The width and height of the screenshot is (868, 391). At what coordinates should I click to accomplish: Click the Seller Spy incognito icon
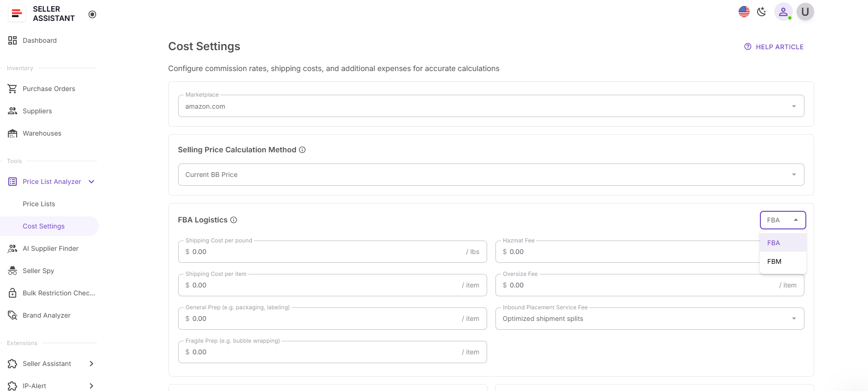coord(13,271)
